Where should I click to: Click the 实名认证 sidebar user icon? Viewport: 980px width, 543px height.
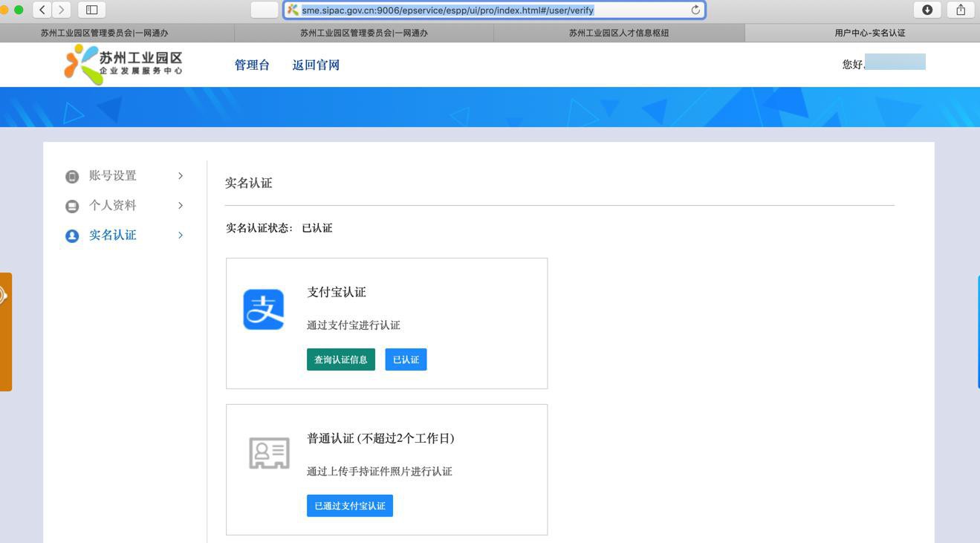72,235
